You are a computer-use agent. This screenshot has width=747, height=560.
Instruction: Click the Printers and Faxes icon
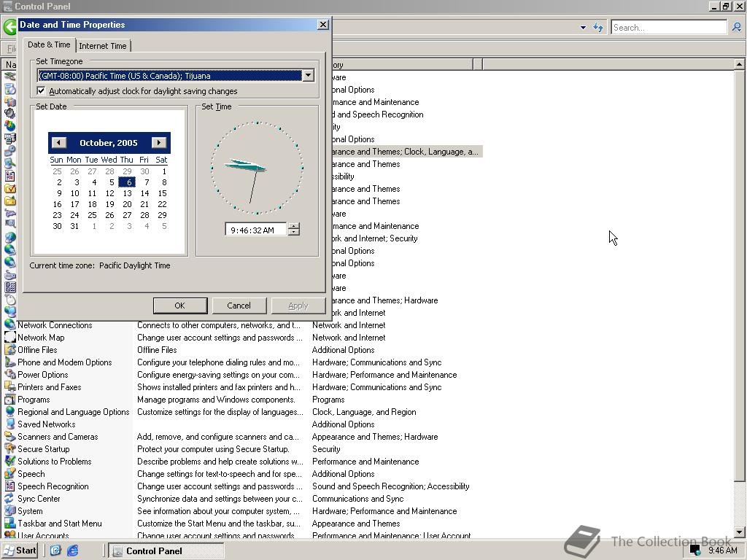coord(9,387)
